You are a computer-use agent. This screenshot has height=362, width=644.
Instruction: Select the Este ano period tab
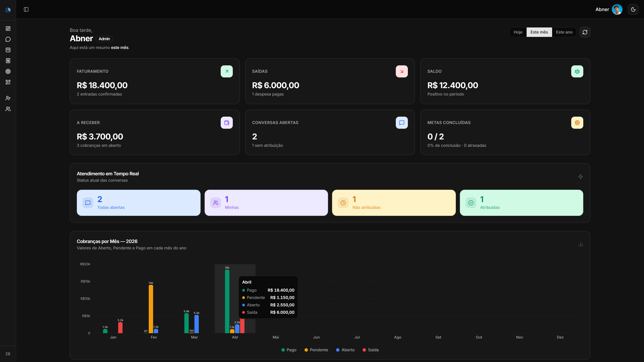[564, 32]
